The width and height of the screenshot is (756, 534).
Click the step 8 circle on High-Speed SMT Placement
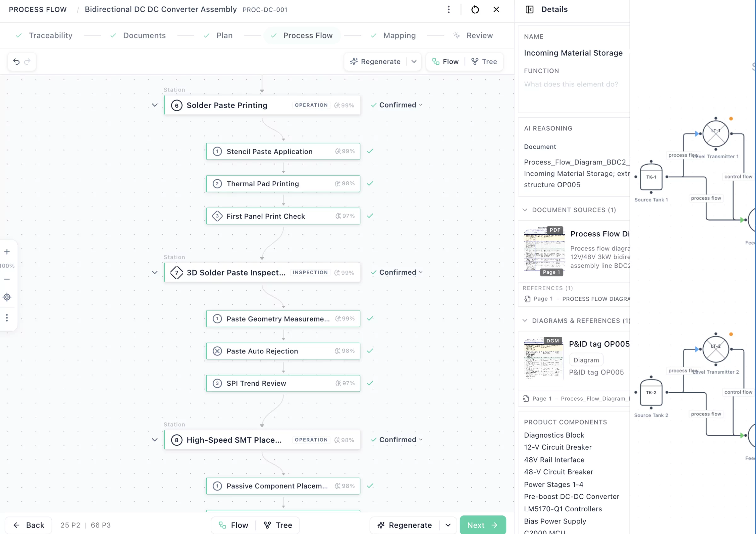point(176,440)
